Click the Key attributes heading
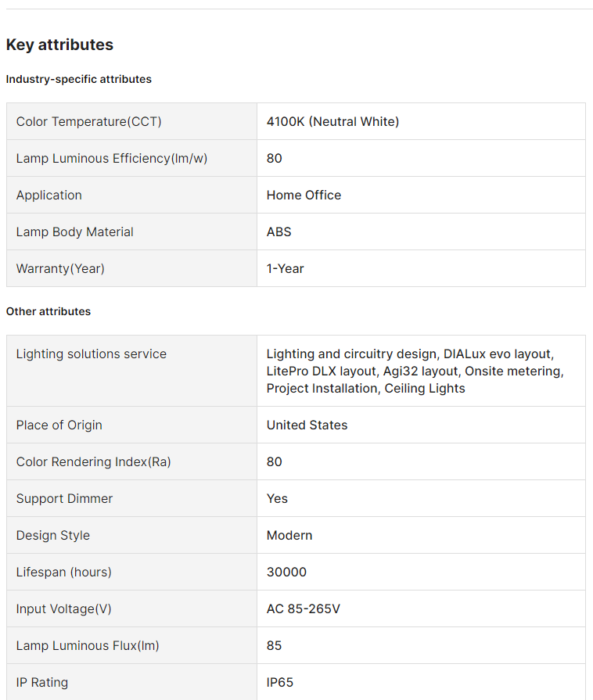593x700 pixels. [x=59, y=45]
